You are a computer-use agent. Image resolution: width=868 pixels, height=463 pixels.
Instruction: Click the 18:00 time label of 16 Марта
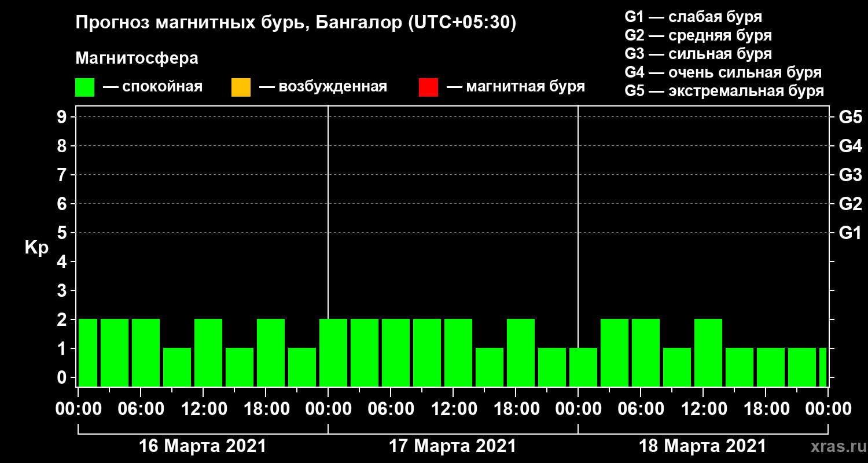[x=266, y=409]
